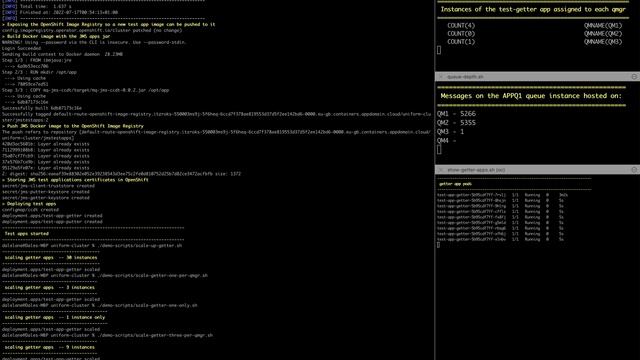Select the show-getter-apps.sh pane title
This screenshot has width=640, height=360.
[476, 170]
